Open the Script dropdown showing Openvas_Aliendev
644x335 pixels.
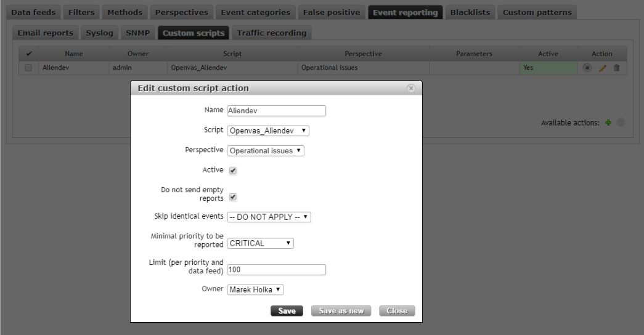[x=268, y=131]
